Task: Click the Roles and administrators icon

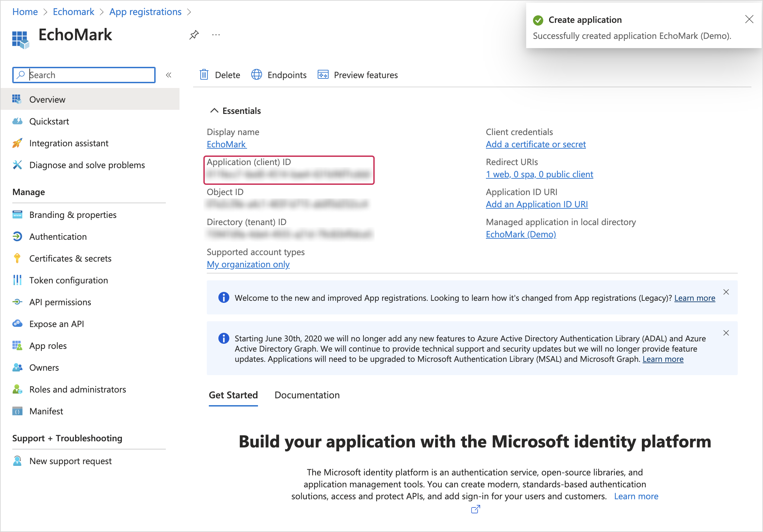Action: 17,389
